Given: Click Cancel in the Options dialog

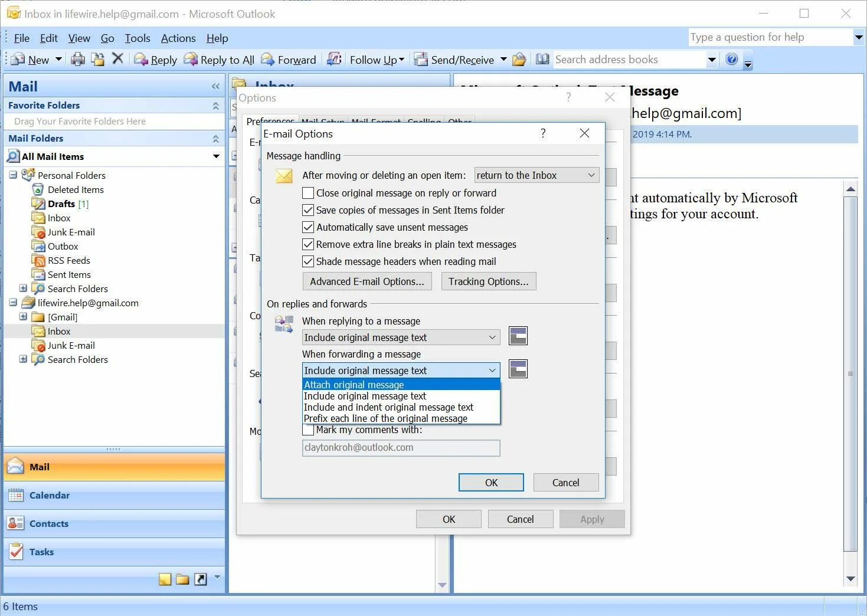Looking at the screenshot, I should pyautogui.click(x=521, y=519).
